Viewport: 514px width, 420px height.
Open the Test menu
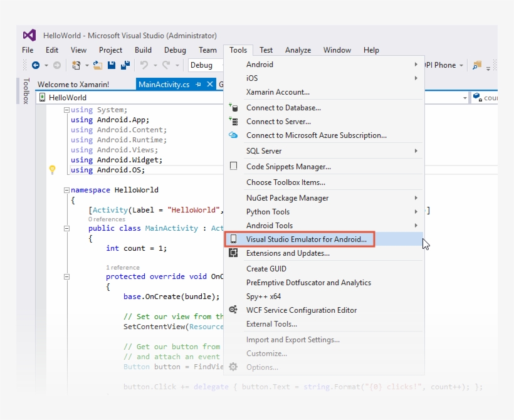pos(266,50)
